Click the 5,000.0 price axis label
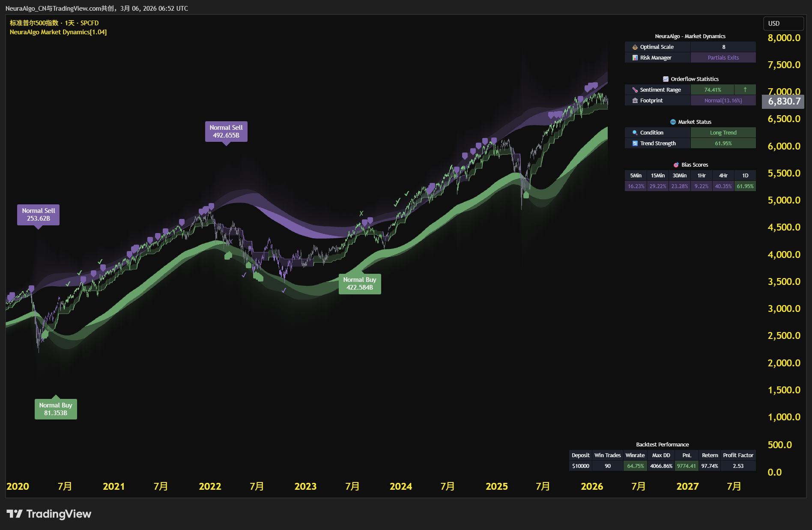The width and height of the screenshot is (812, 530). (784, 201)
